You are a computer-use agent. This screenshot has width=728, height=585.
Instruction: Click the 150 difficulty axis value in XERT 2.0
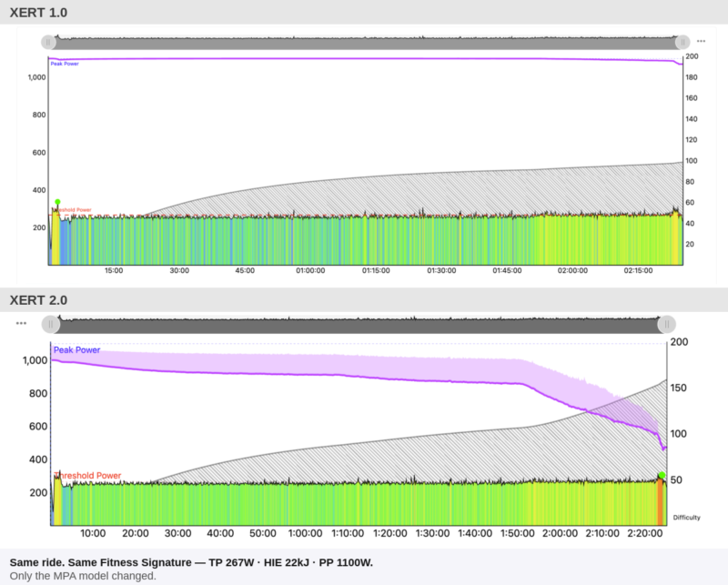(x=678, y=388)
